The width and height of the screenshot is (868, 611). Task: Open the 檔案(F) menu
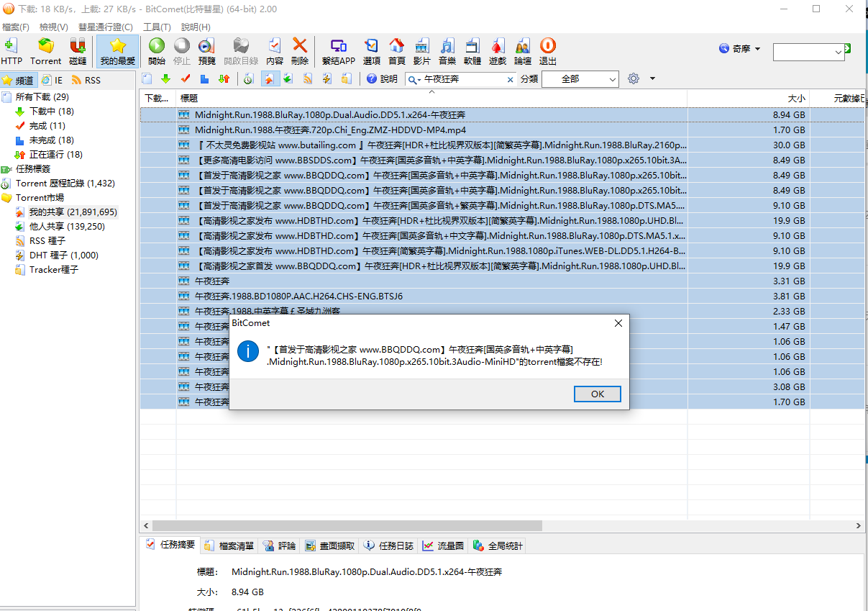pos(16,27)
